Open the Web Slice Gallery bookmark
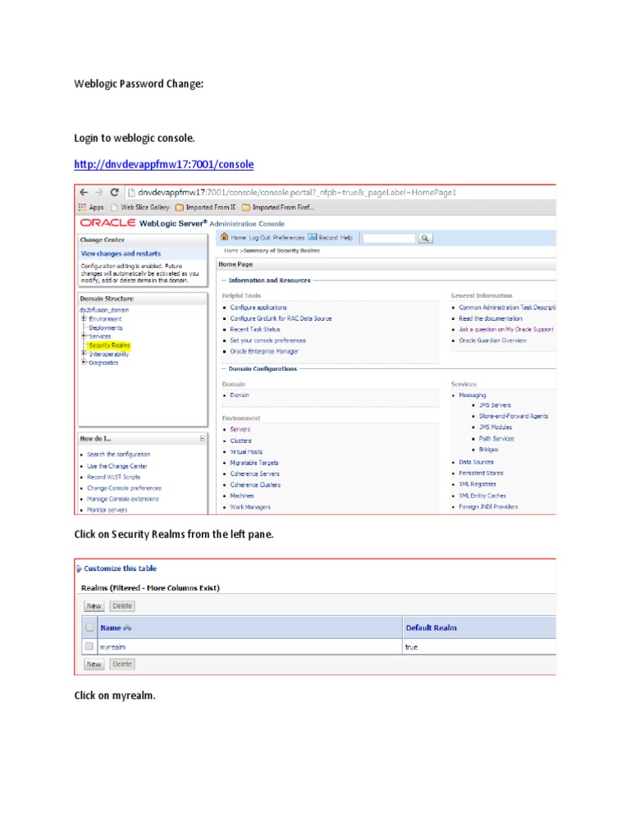630x840 pixels. click(139, 208)
